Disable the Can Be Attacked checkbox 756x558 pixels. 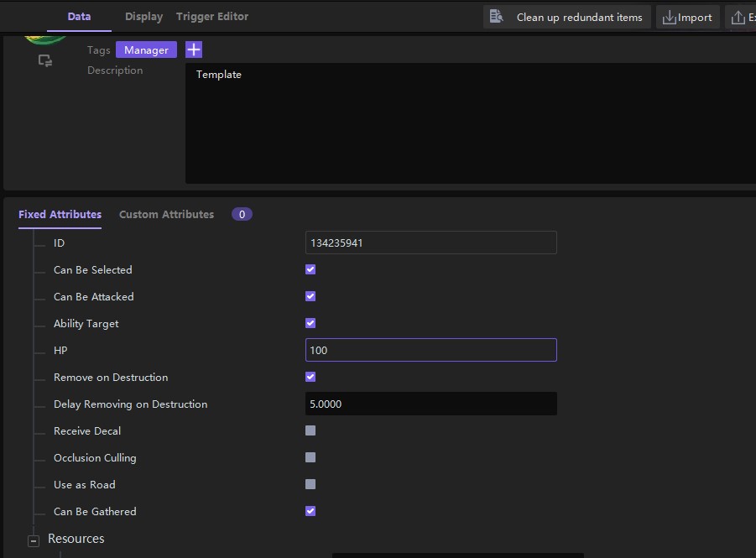tap(310, 296)
